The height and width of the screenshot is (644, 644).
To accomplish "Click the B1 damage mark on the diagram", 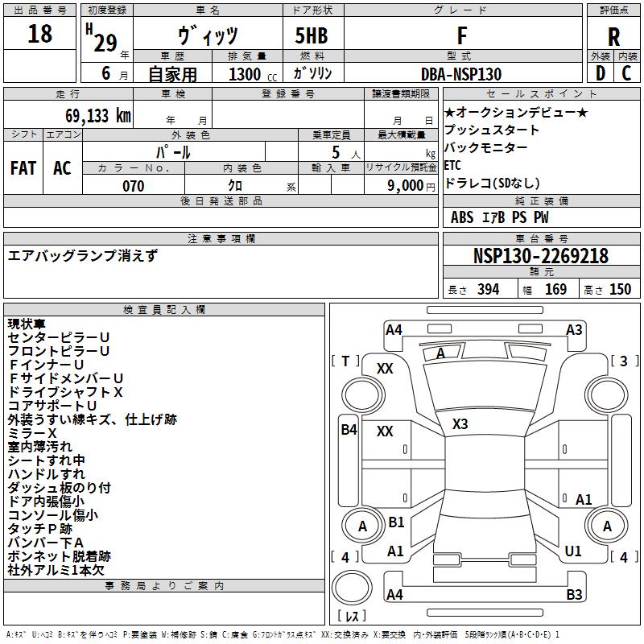I will click(x=396, y=522).
